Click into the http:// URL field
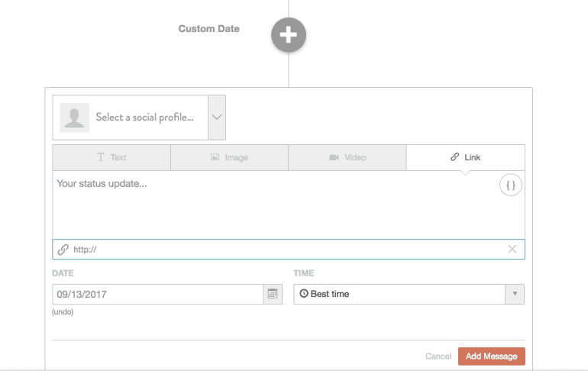588x371 pixels. pyautogui.click(x=286, y=250)
